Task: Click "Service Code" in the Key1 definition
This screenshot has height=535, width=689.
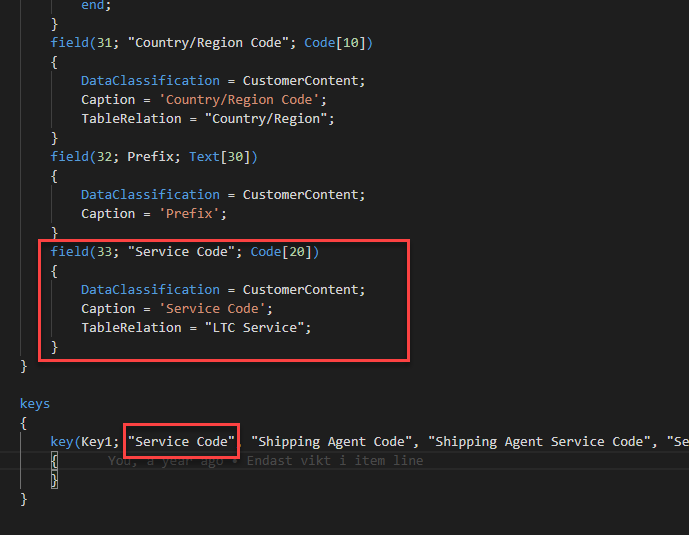Action: coord(181,441)
